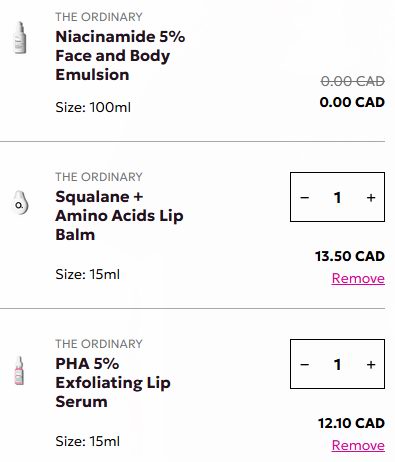
Task: Increase quantity of Squalane Lip Balm
Action: [x=371, y=198]
